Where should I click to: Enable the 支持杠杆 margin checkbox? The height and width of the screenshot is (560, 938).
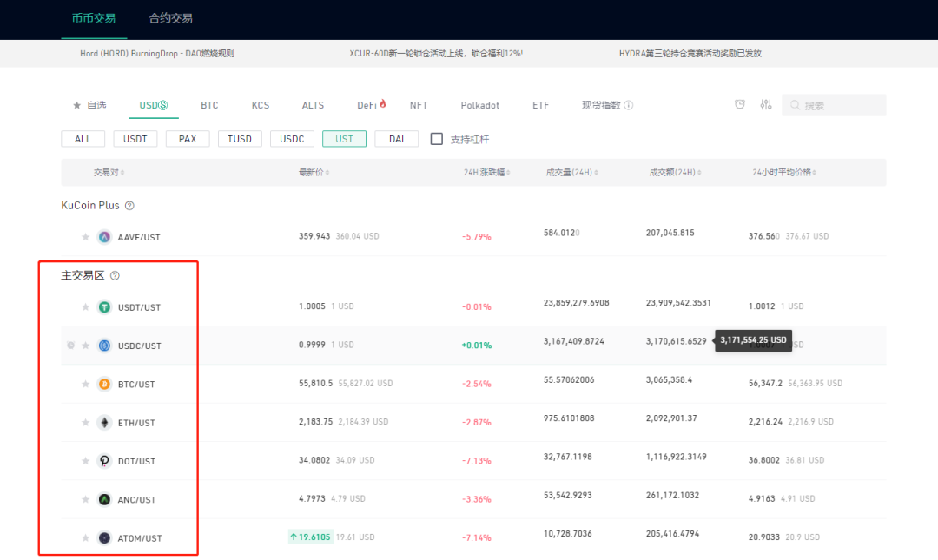(x=437, y=139)
